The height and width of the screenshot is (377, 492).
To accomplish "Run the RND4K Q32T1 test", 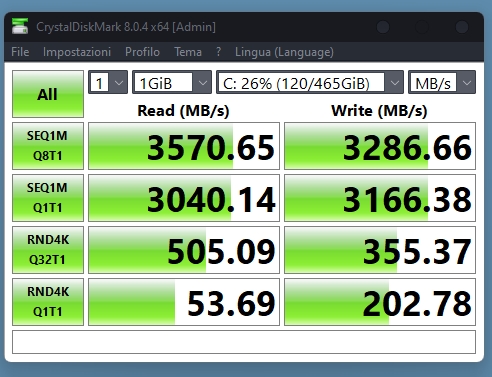I will [48, 250].
